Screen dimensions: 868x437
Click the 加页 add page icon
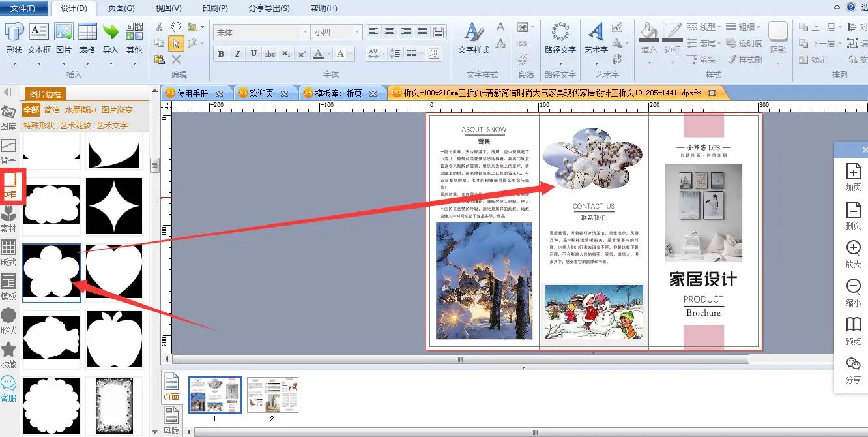853,176
